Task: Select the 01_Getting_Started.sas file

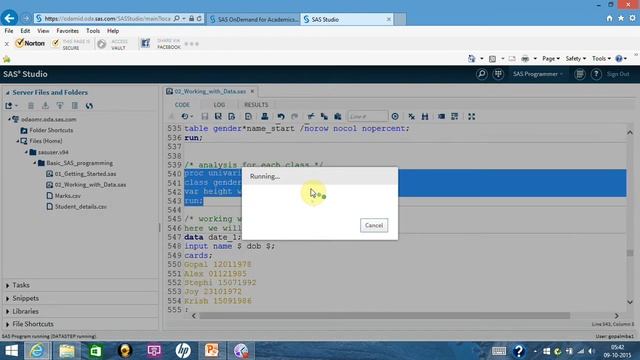Action: tap(85, 174)
